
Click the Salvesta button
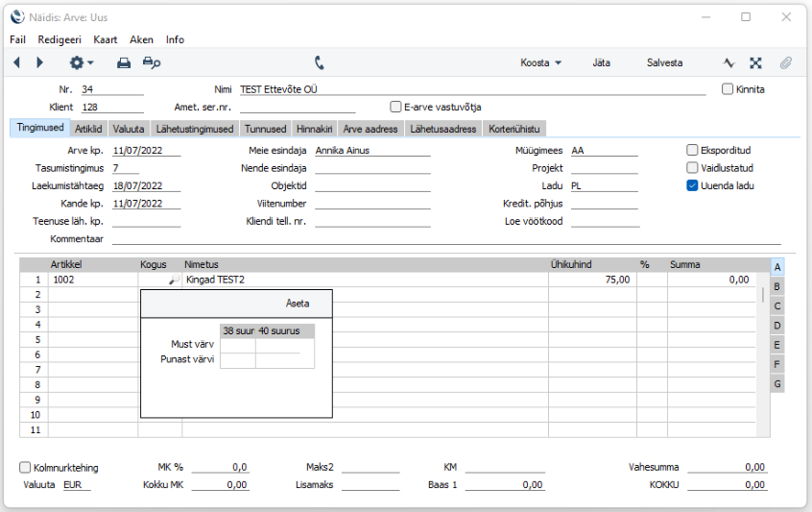[664, 62]
